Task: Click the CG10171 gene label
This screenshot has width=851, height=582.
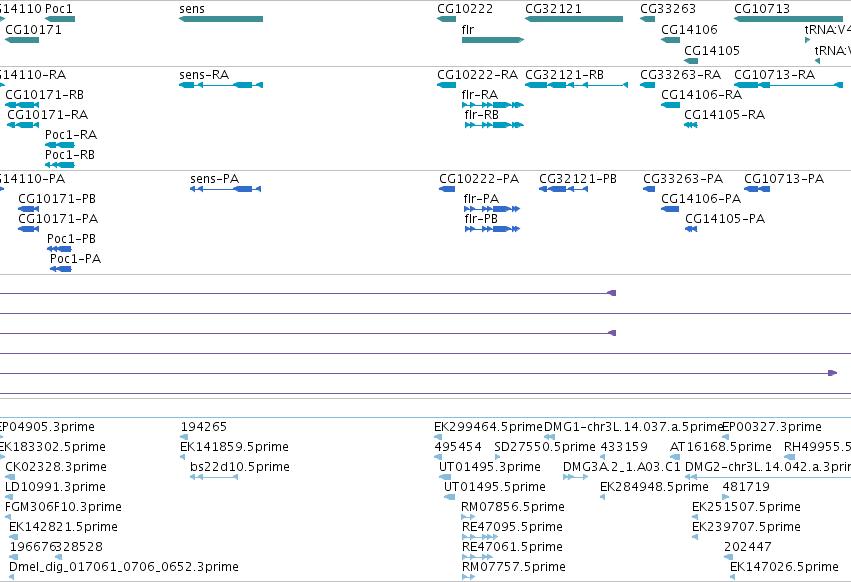Action: pos(33,29)
